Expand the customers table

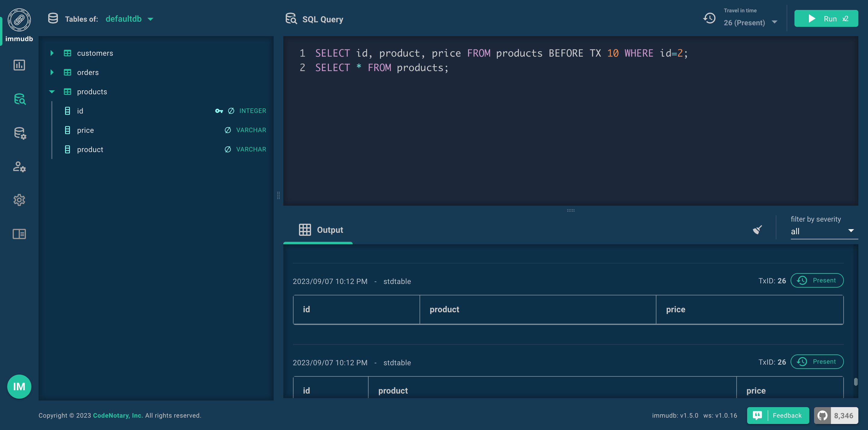(x=52, y=53)
